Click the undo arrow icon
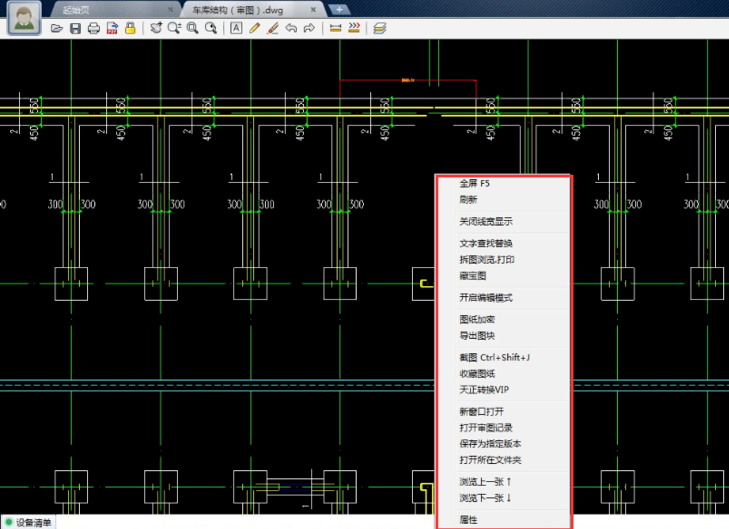 [291, 28]
